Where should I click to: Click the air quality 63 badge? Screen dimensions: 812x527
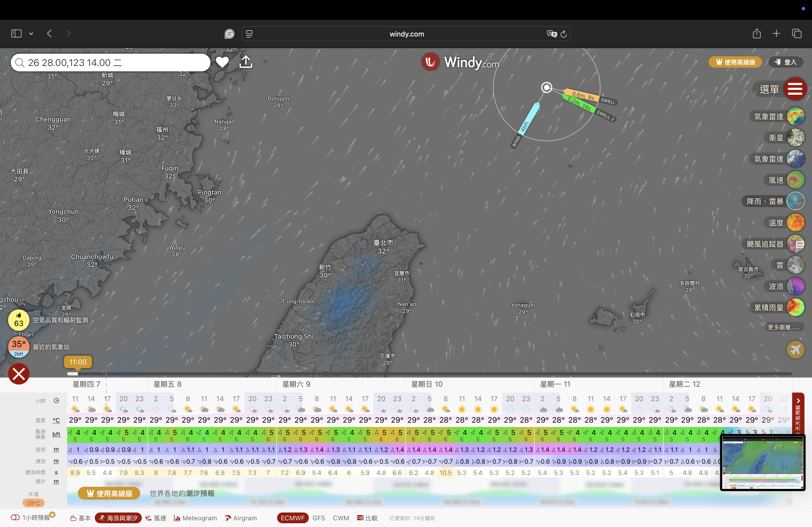pyautogui.click(x=19, y=320)
